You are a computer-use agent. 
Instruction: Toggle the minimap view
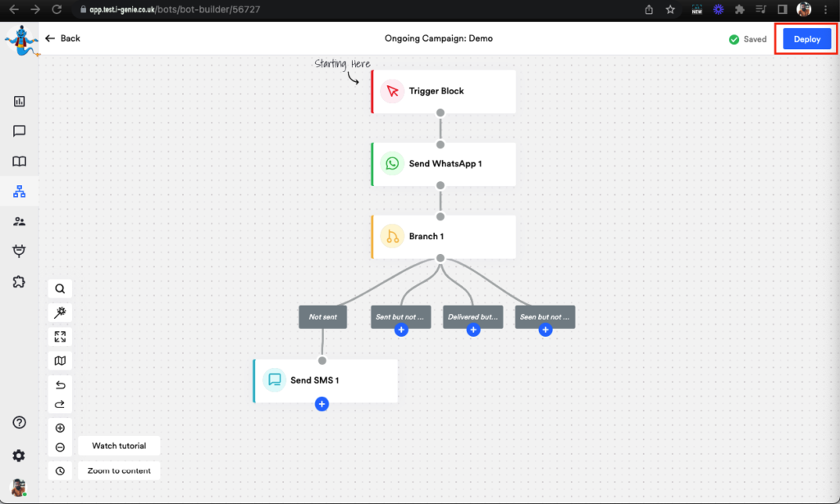pos(60,361)
